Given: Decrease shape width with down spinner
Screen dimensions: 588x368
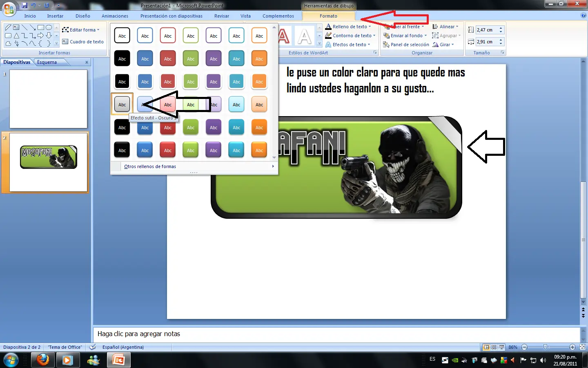Looking at the screenshot, I should [x=501, y=44].
